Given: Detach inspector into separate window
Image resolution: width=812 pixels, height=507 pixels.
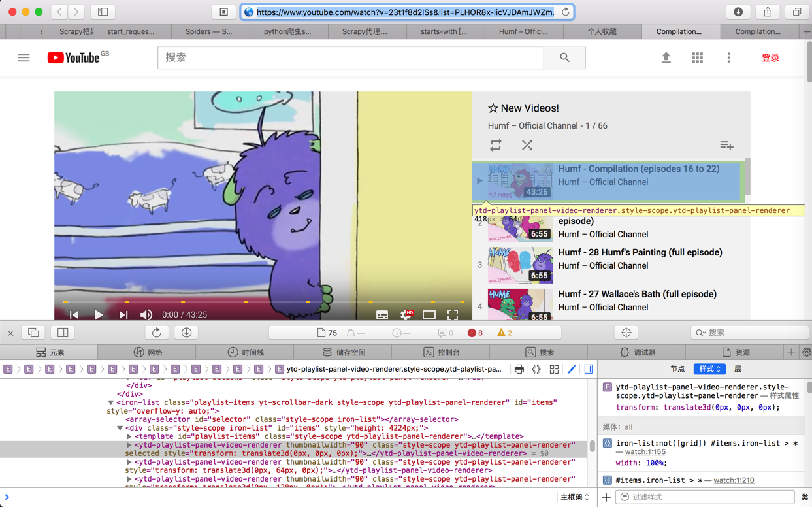Looking at the screenshot, I should click(x=33, y=333).
